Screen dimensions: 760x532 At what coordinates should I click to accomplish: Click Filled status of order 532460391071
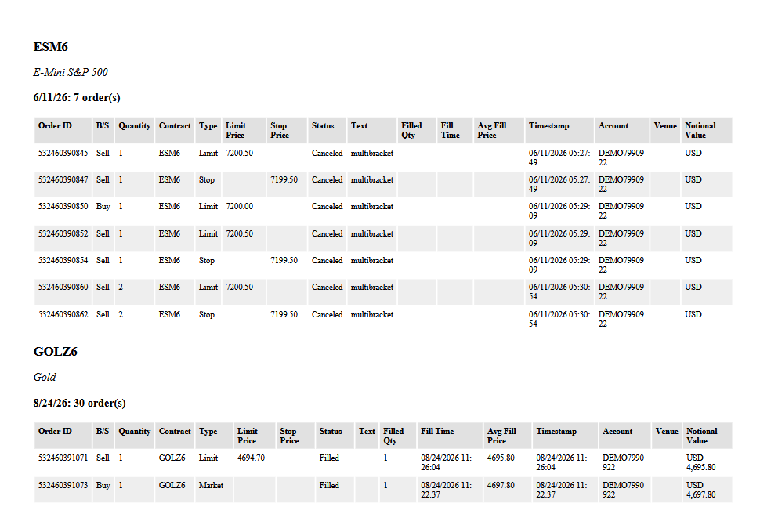(x=329, y=458)
